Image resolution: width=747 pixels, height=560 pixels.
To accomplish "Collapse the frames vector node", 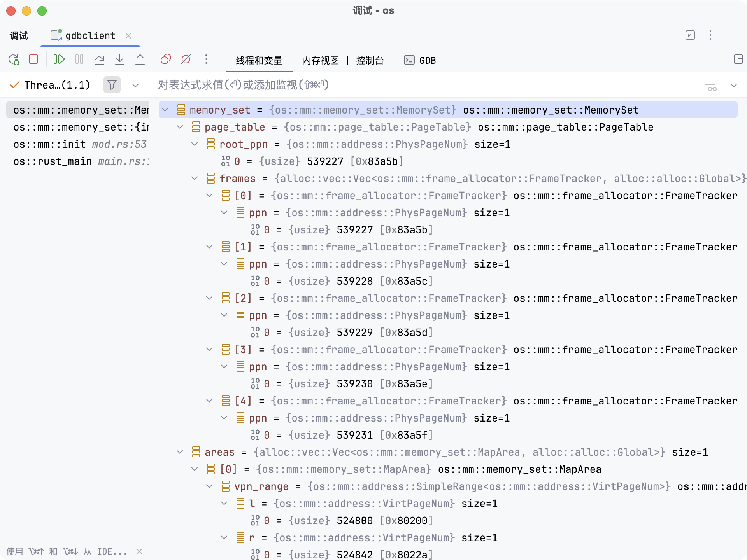I will (x=195, y=178).
